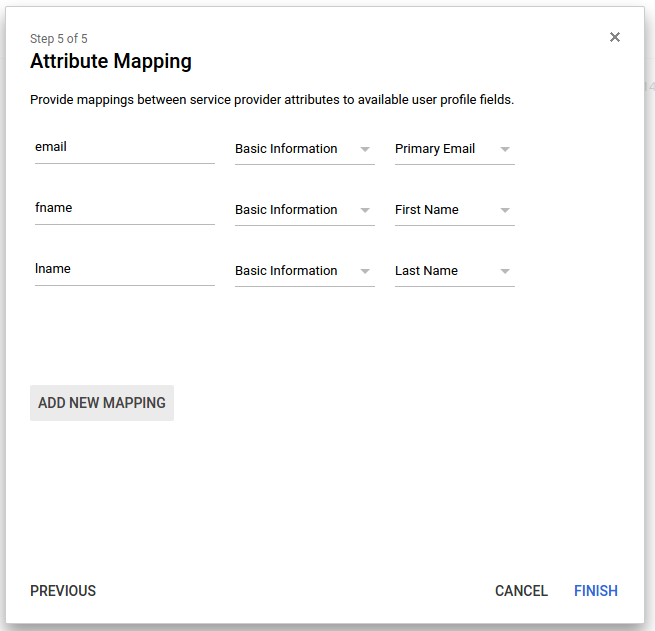Click Finish to complete the setup

tap(596, 591)
